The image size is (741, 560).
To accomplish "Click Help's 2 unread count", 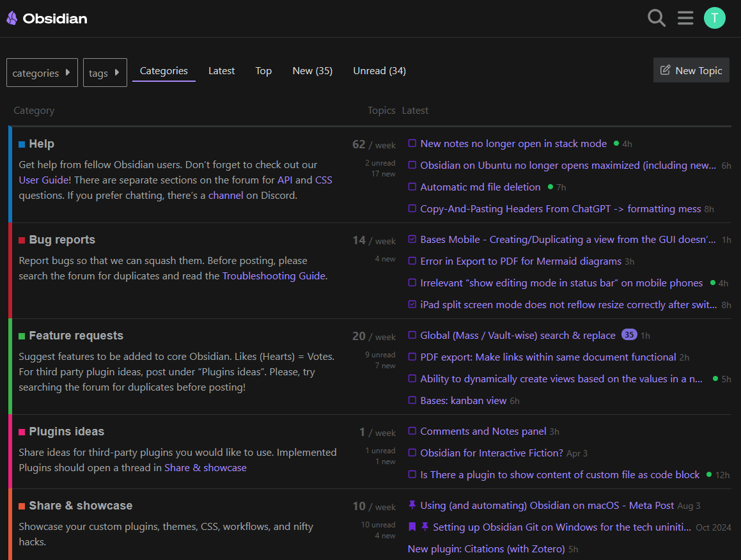I will coord(380,163).
